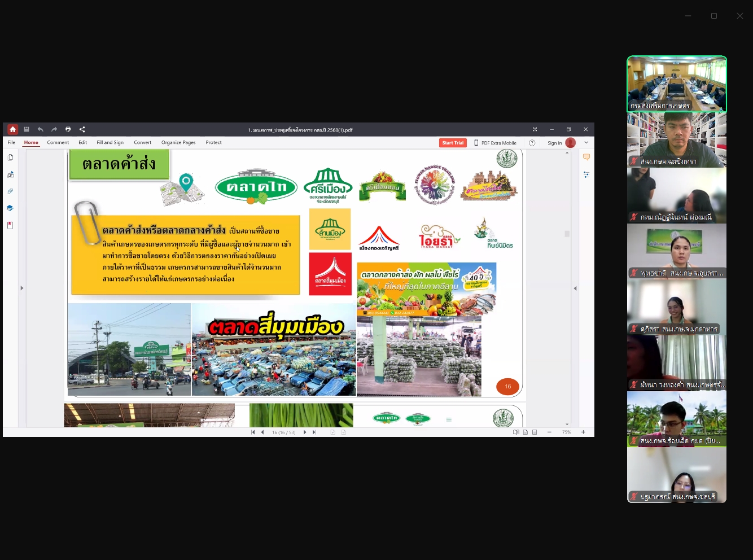The height and width of the screenshot is (560, 753).
Task: Open the Pages thumbnail panel in the sidebar
Action: [10, 158]
